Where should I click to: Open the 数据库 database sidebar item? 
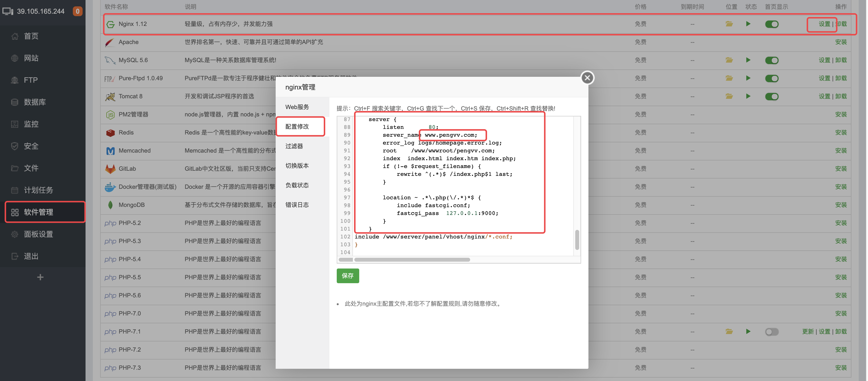[x=34, y=102]
